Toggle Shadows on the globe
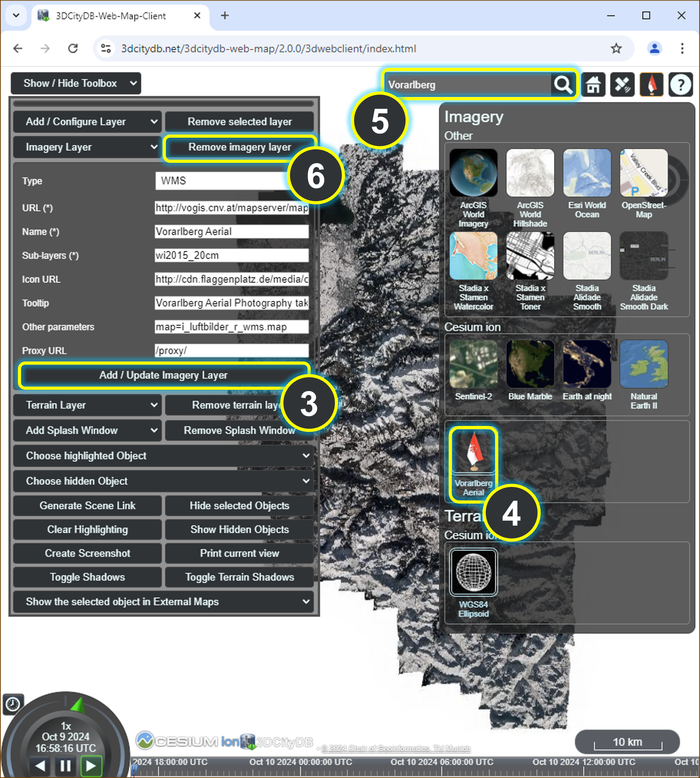This screenshot has height=778, width=700. click(x=87, y=577)
